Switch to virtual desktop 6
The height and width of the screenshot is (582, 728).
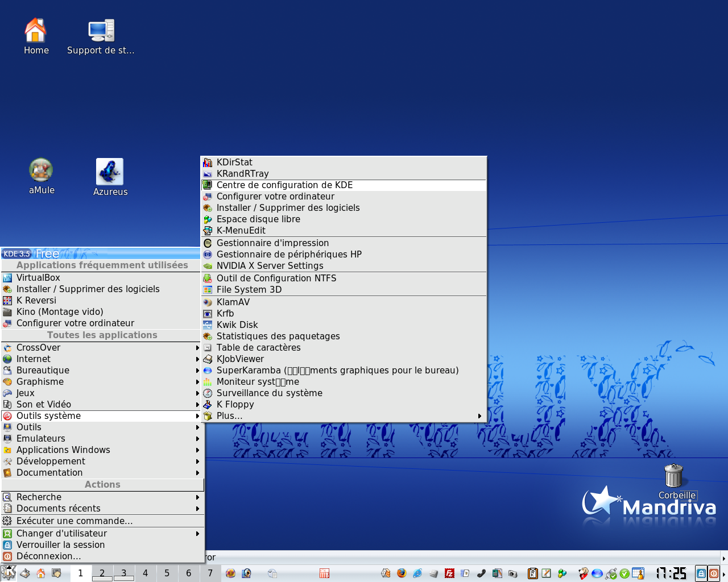[x=189, y=573]
